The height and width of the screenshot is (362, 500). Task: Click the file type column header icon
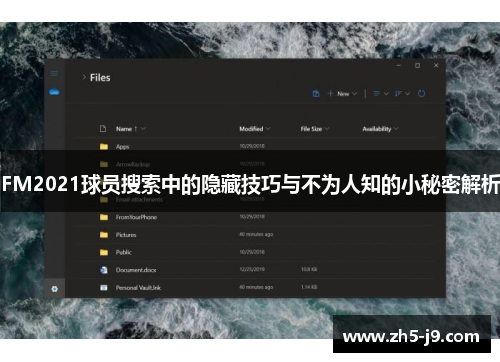point(103,129)
